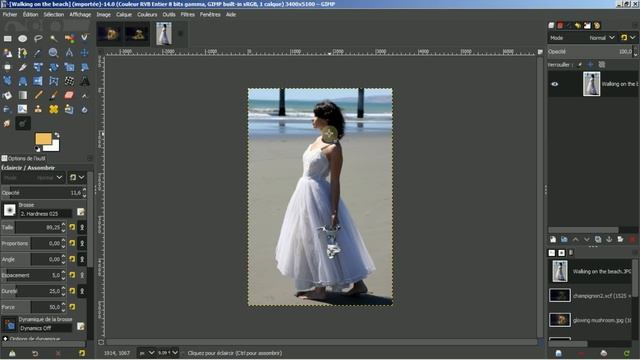
Task: Reset colors to default black and white
Action: point(38,149)
